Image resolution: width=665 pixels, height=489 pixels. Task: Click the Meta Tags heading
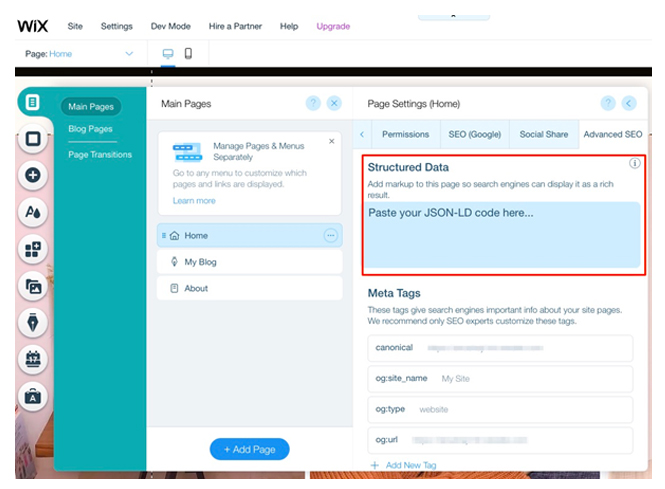pyautogui.click(x=394, y=293)
